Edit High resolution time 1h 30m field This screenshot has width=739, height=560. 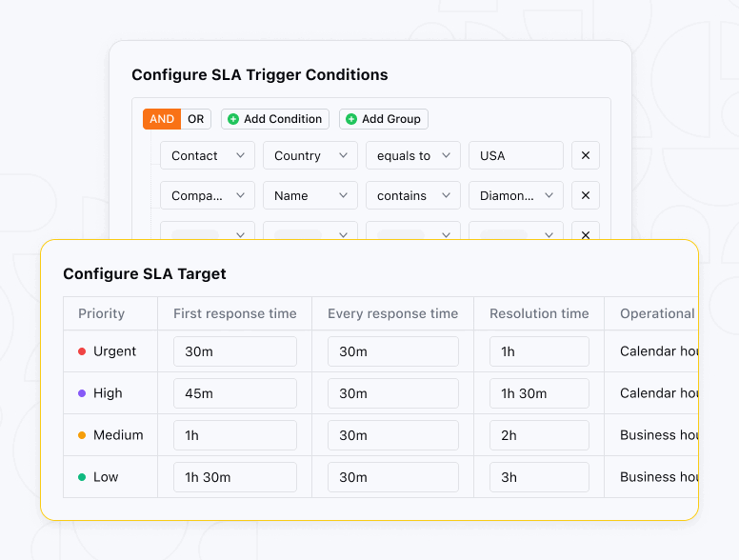(x=539, y=393)
